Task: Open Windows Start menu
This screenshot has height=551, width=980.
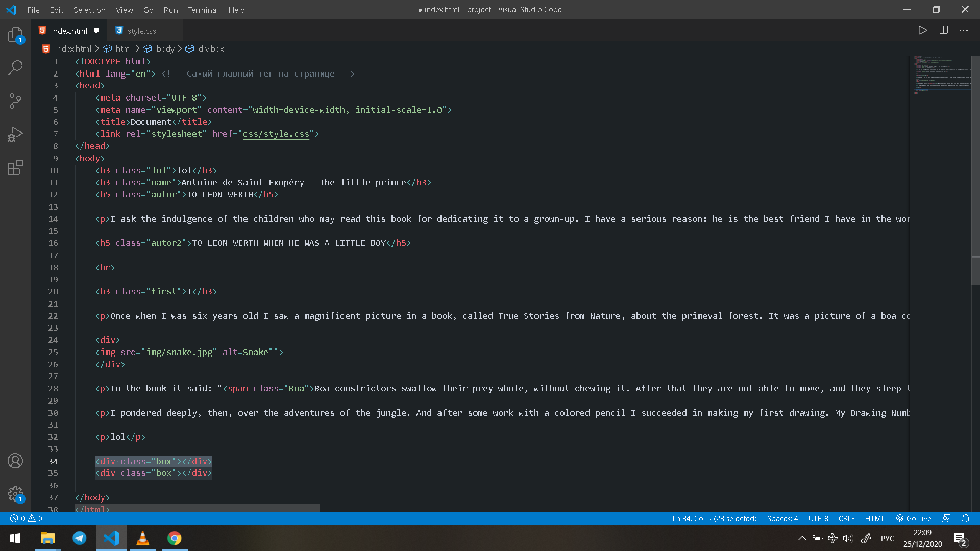Action: point(15,538)
